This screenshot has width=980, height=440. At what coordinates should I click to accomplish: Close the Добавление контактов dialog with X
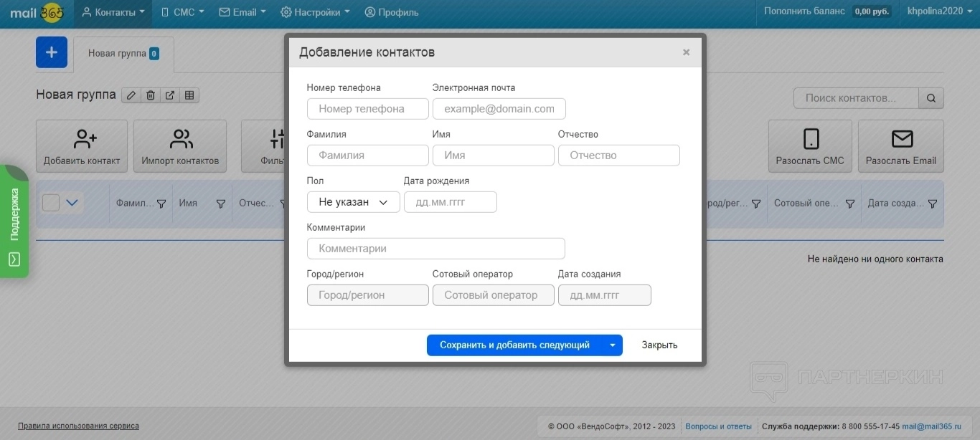pyautogui.click(x=686, y=52)
